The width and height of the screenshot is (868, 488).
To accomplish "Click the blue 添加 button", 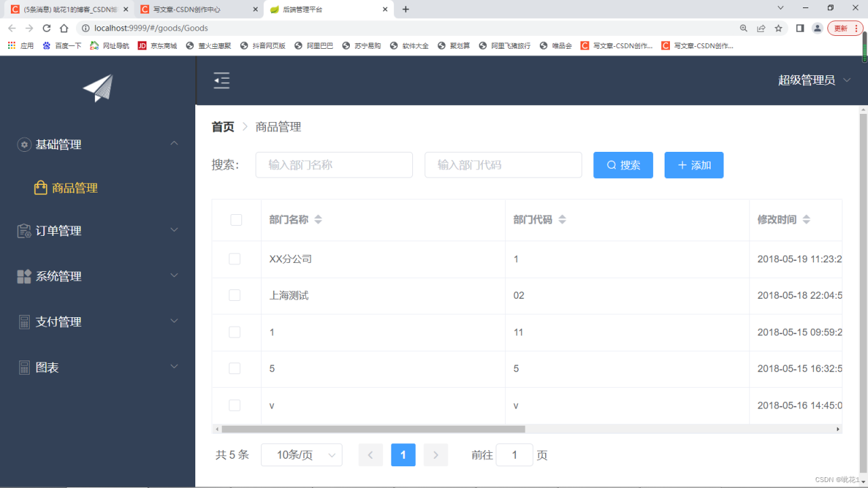I will [694, 165].
